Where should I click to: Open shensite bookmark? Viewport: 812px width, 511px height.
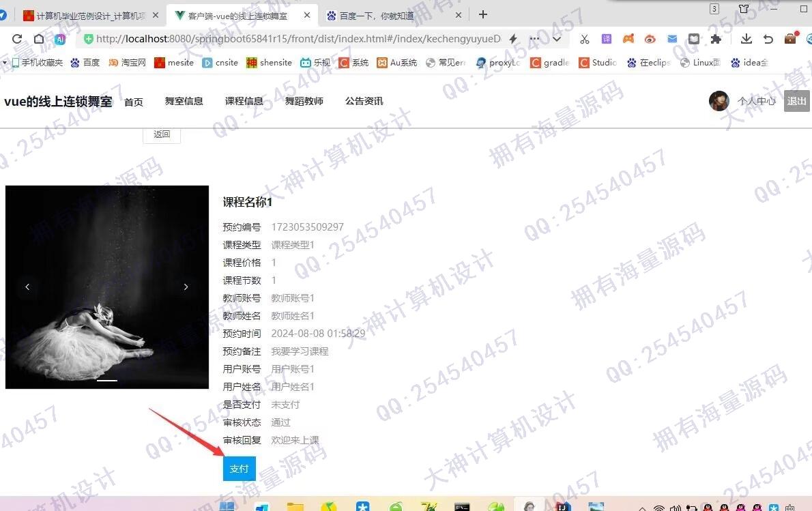(x=270, y=63)
